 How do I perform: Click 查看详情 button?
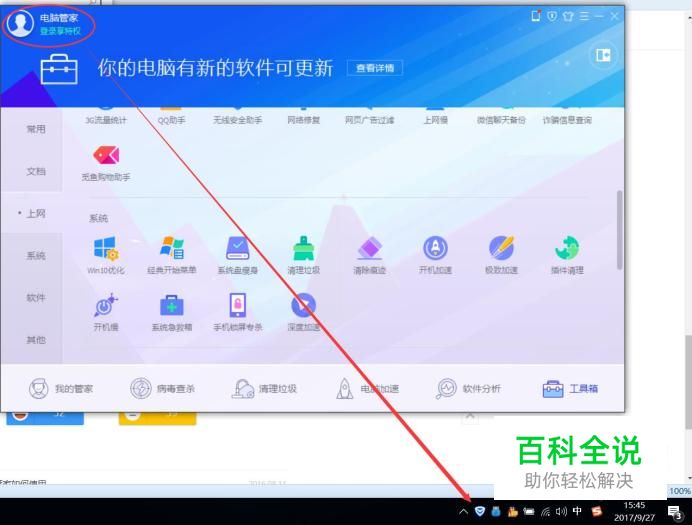pos(375,68)
